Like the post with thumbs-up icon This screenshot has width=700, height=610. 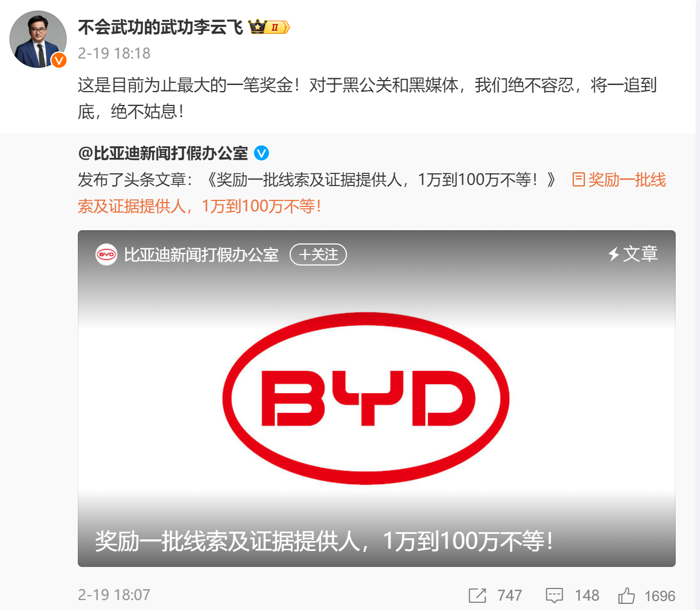[x=626, y=596]
